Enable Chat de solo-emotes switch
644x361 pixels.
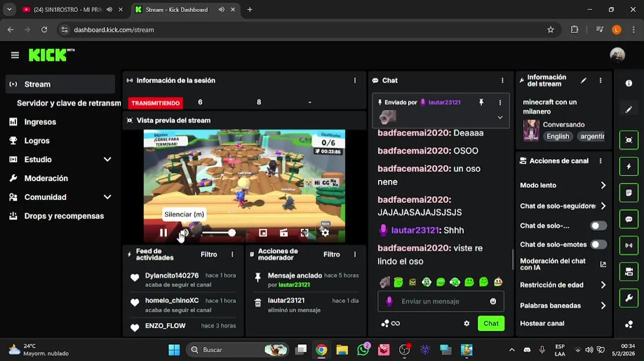pyautogui.click(x=598, y=245)
